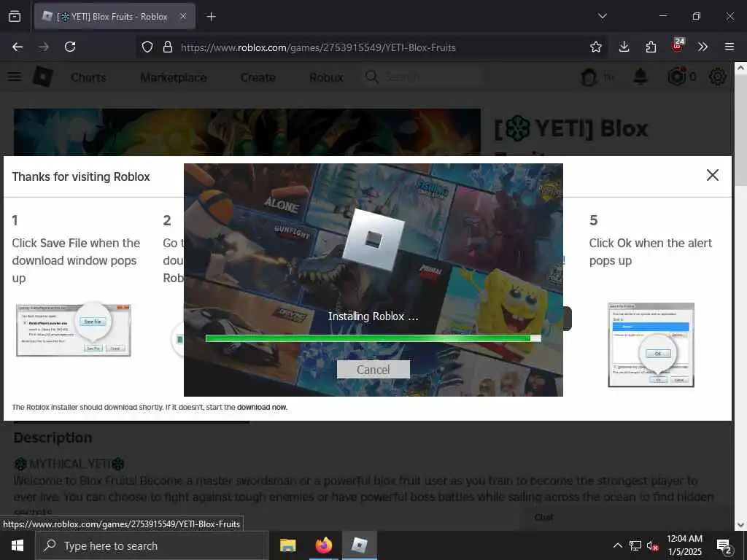This screenshot has width=747, height=560.
Task: Click the red extension badge showing 24
Action: [678, 46]
